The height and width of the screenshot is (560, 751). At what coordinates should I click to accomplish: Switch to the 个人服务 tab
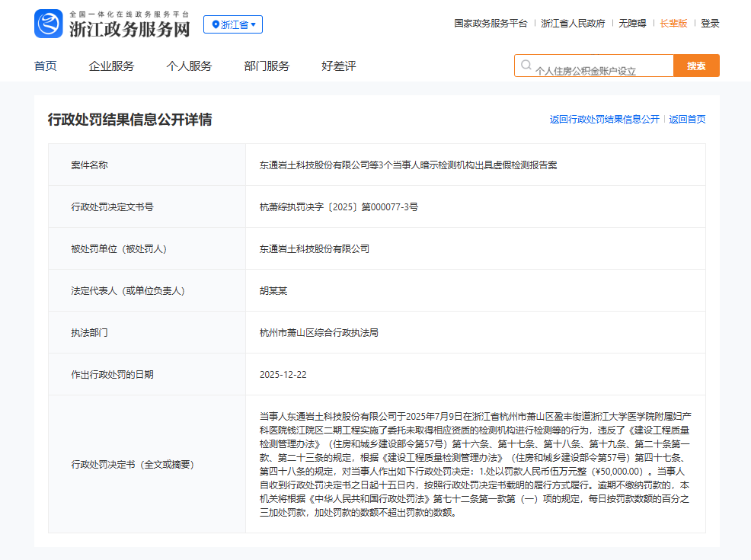coord(189,66)
